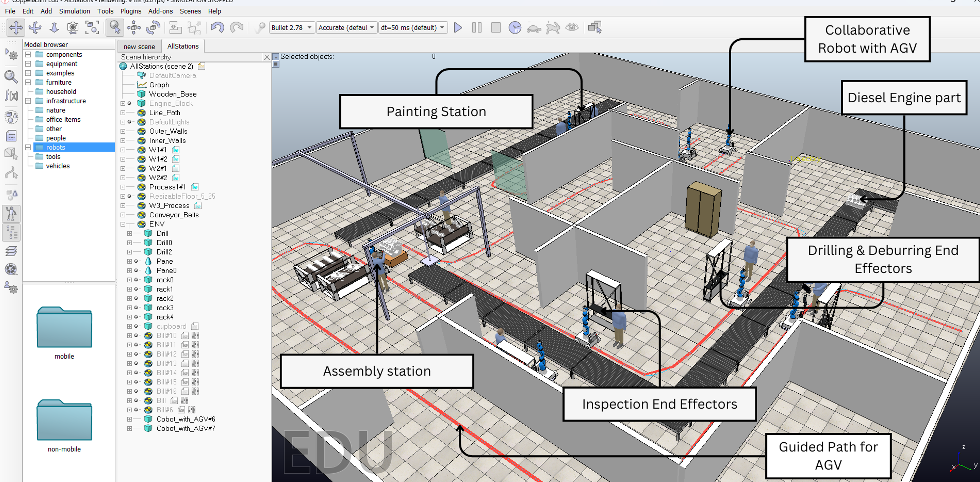The width and height of the screenshot is (980, 482).
Task: Collapse the robots folder in Model browser
Action: (x=27, y=147)
